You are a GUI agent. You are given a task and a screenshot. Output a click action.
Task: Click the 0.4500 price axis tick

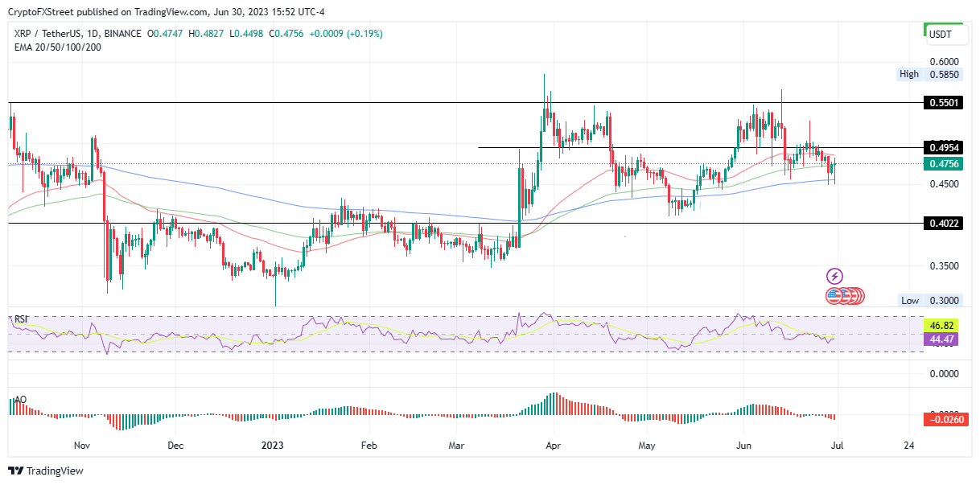[944, 184]
